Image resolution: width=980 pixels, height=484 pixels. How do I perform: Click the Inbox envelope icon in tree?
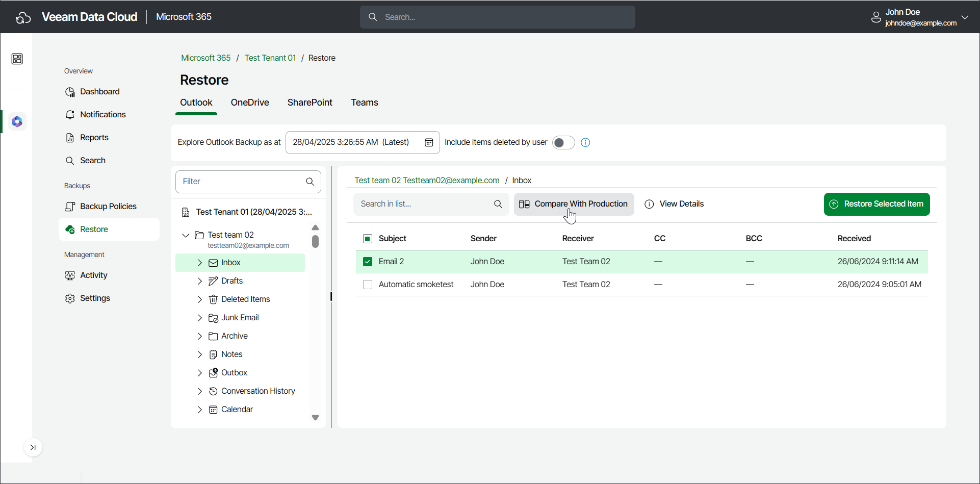pyautogui.click(x=213, y=263)
